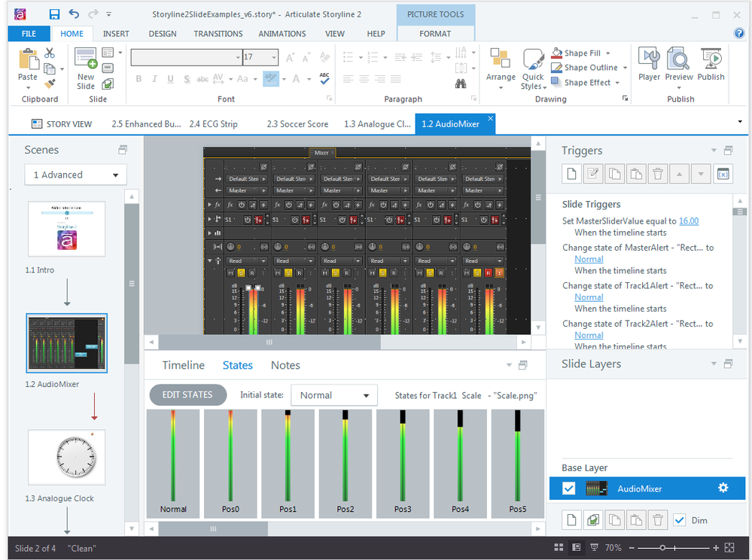Open the Preview dropdown arrow
Viewport: 752px width, 560px height.
click(679, 87)
